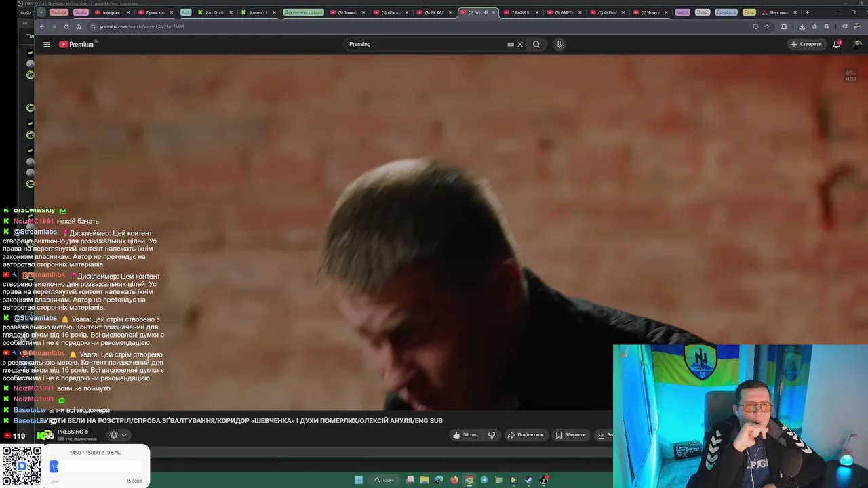Bookmark this page with the star icon
The image size is (868, 488).
pos(767,26)
